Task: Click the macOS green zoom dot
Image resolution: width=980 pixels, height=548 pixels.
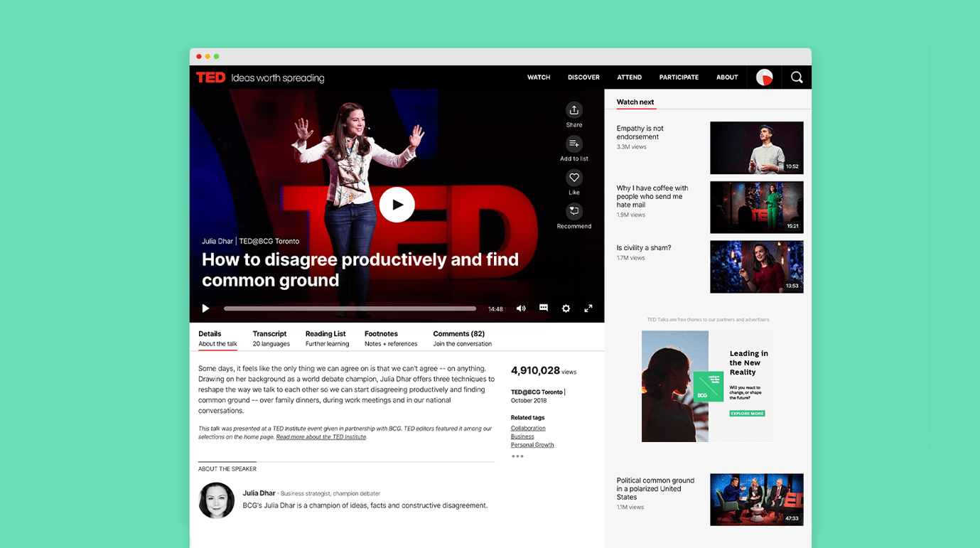Action: tap(217, 57)
